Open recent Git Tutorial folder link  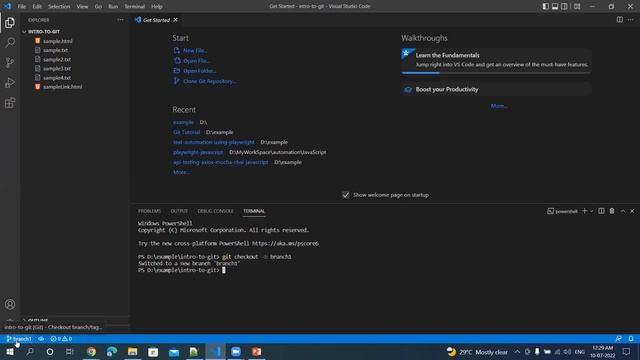[x=187, y=132]
